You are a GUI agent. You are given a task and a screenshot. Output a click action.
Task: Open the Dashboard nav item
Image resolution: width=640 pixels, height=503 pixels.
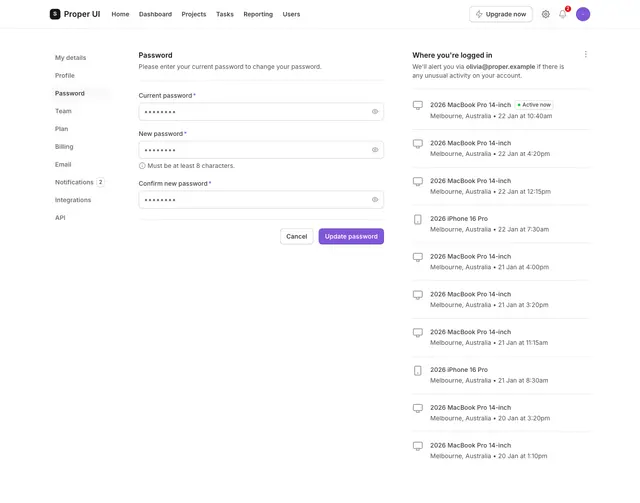(x=155, y=14)
